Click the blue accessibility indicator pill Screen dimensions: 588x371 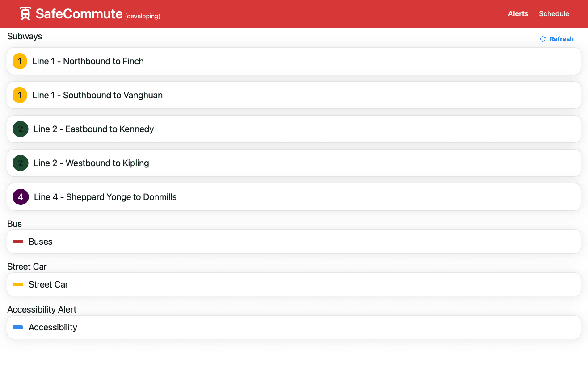[17, 327]
